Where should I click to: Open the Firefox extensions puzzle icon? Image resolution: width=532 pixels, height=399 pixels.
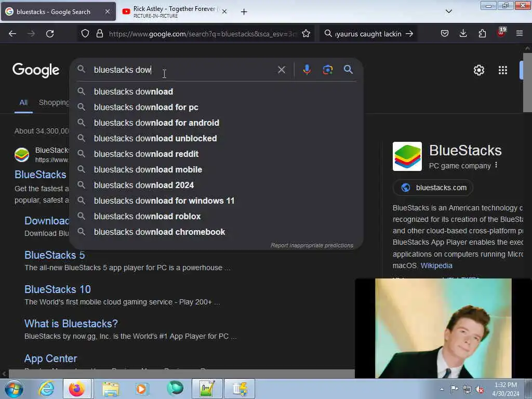click(x=482, y=34)
